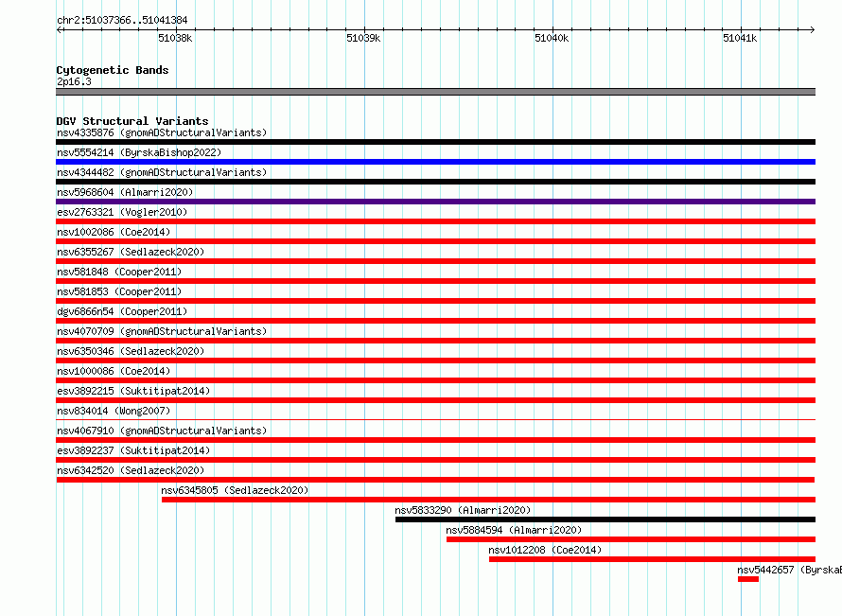842x616 pixels.
Task: Select the thin red line under nsv834014
Action: pos(435,420)
